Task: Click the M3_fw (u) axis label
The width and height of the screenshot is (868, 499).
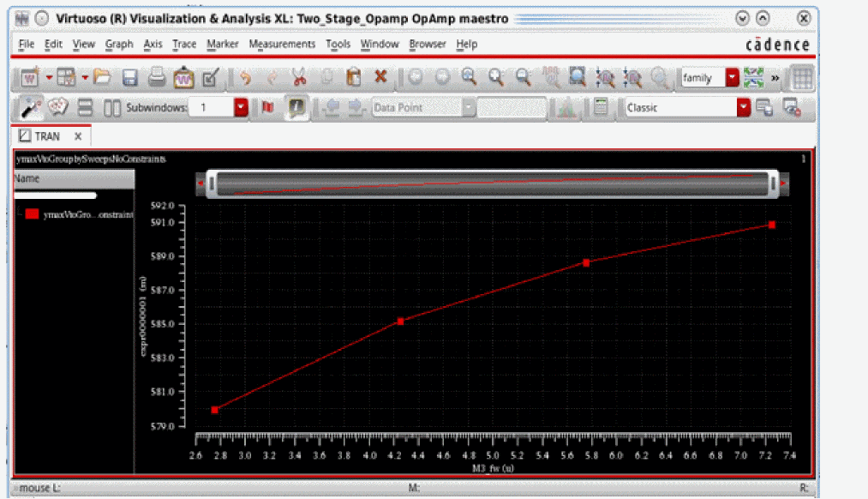Action: [493, 468]
